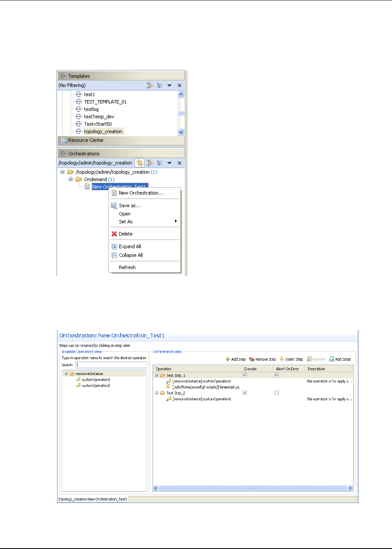Click the Operation column header

197,369
